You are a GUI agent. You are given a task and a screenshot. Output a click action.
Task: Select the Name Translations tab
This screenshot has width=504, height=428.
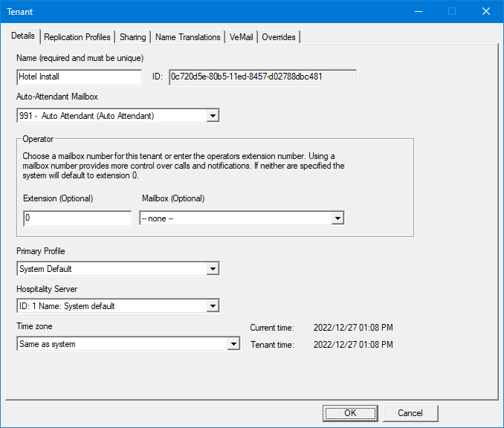(x=188, y=37)
